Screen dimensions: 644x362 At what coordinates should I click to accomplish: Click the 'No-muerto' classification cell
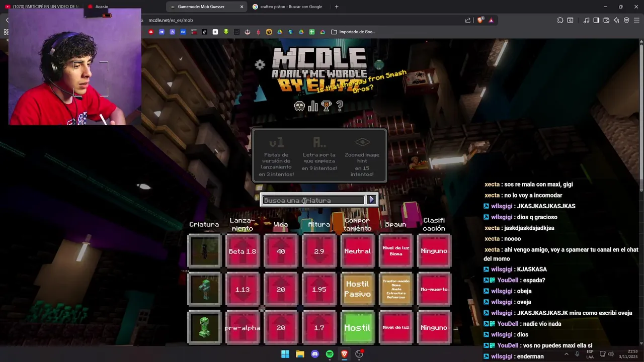(434, 289)
